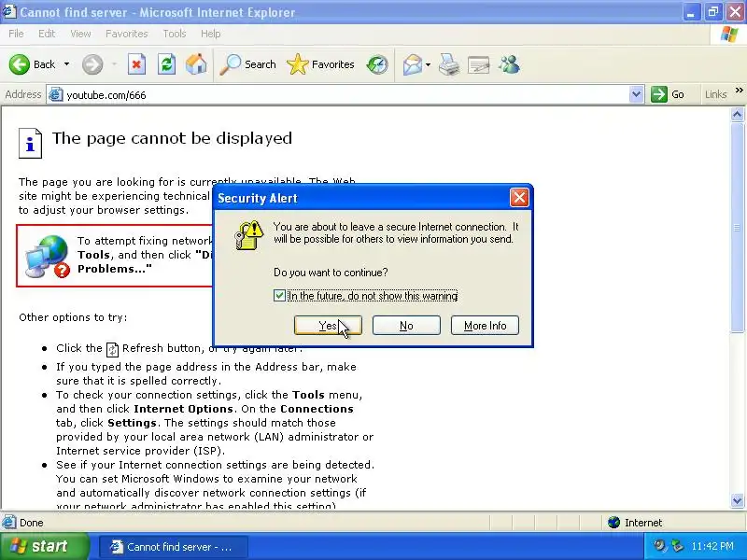This screenshot has height=560, width=747.
Task: Click Yes in the Security Alert
Action: (x=328, y=326)
